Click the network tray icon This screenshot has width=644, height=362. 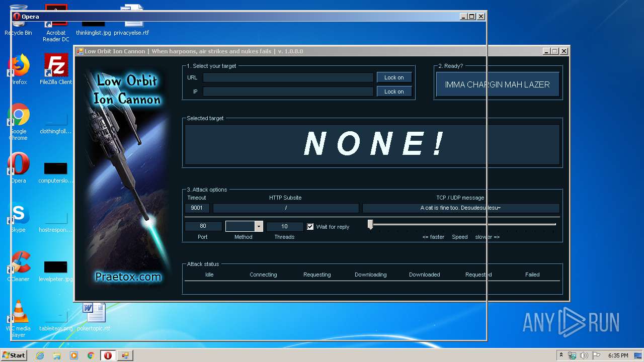(x=572, y=355)
